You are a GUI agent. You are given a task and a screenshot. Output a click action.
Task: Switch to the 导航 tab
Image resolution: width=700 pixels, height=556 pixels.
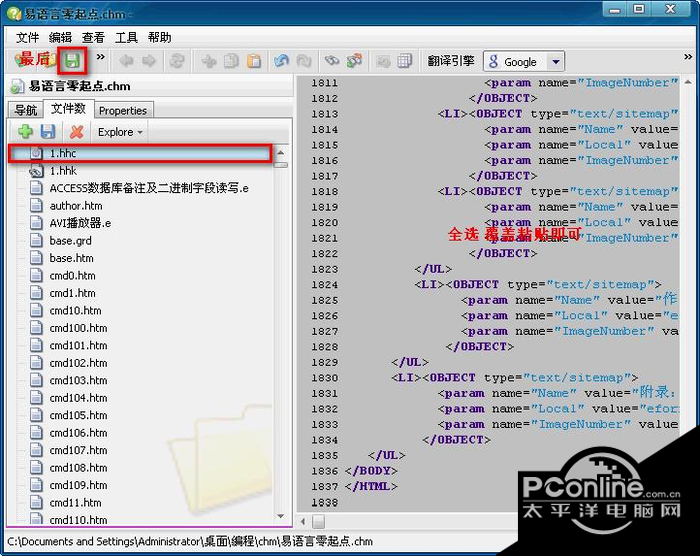click(x=25, y=110)
